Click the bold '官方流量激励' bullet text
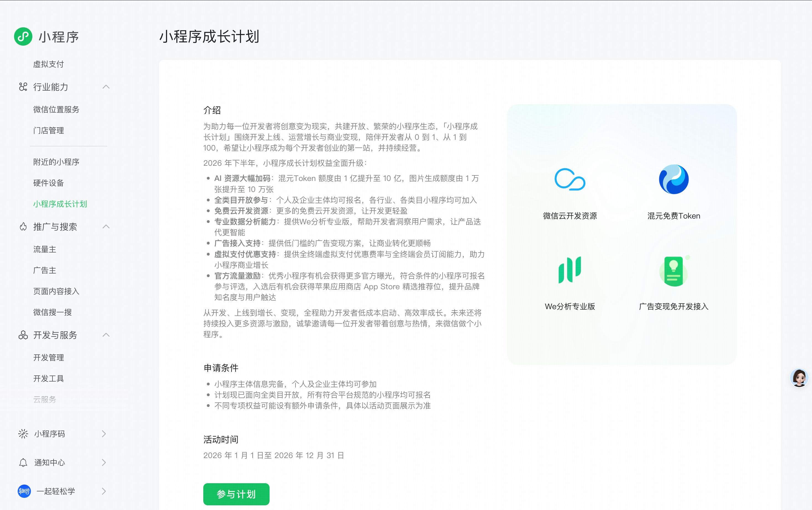The image size is (812, 510). coord(238,276)
